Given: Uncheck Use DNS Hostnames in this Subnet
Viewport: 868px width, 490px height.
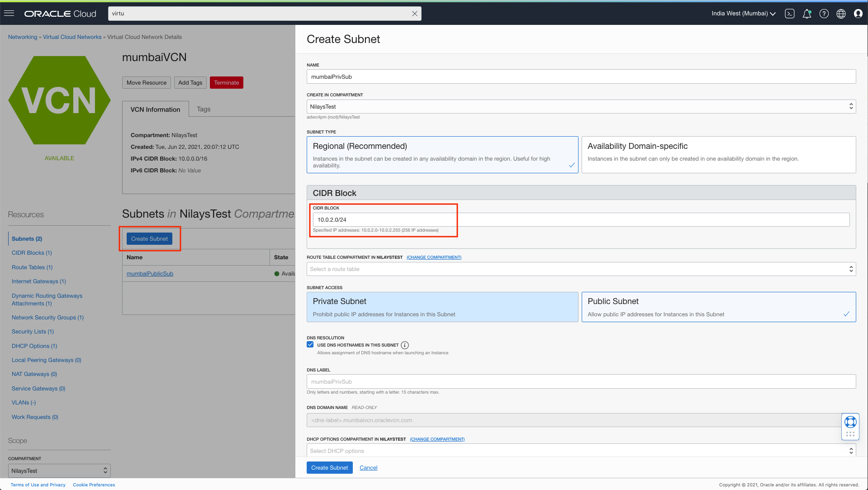Looking at the screenshot, I should tap(310, 344).
